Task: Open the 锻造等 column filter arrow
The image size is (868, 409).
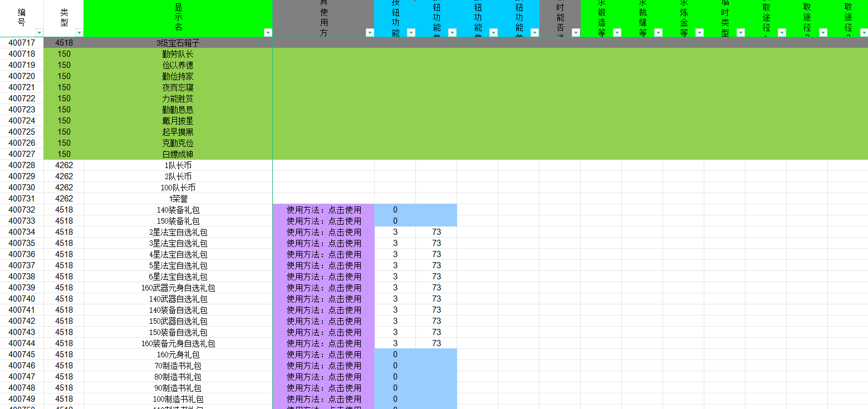Action: click(617, 33)
